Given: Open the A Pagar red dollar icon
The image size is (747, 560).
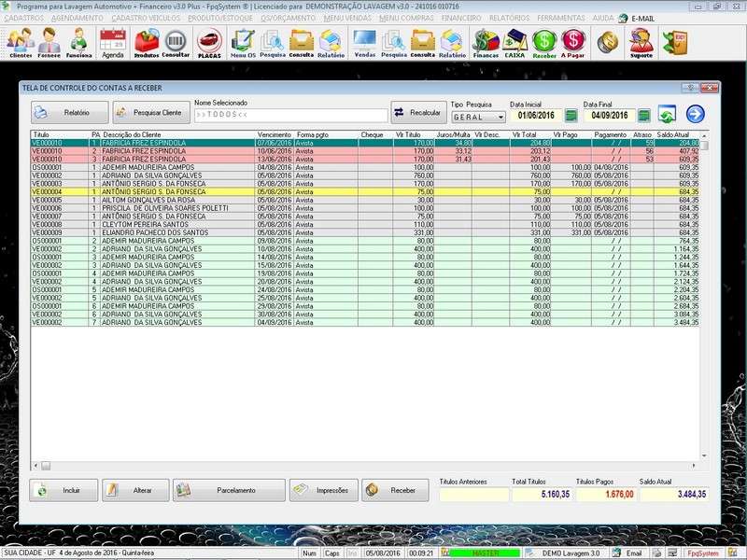Looking at the screenshot, I should pyautogui.click(x=572, y=43).
